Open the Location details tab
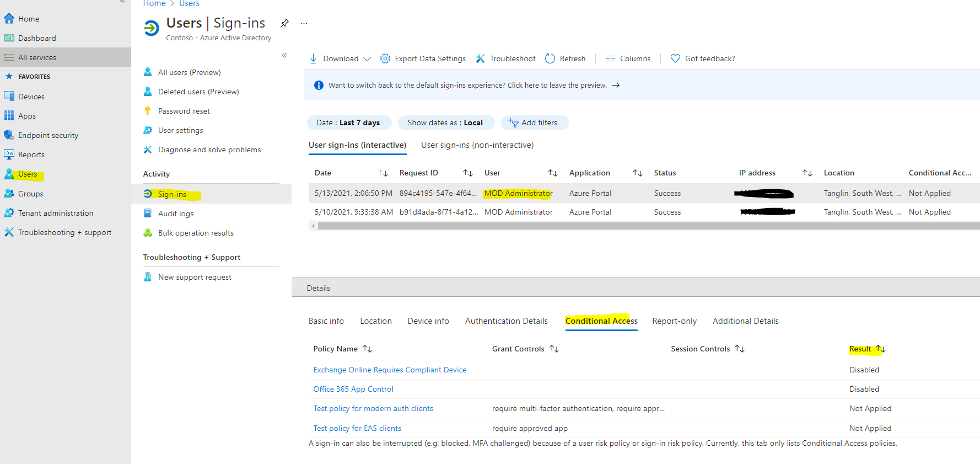Image resolution: width=980 pixels, height=464 pixels. (376, 321)
